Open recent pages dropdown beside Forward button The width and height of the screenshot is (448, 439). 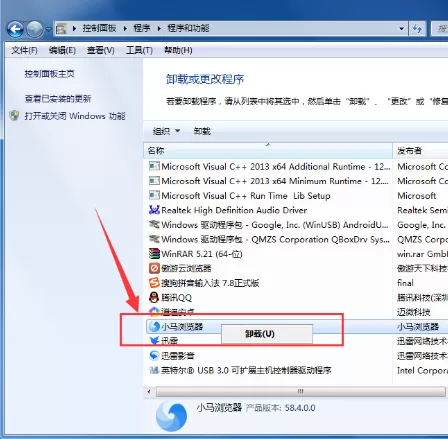click(x=49, y=29)
